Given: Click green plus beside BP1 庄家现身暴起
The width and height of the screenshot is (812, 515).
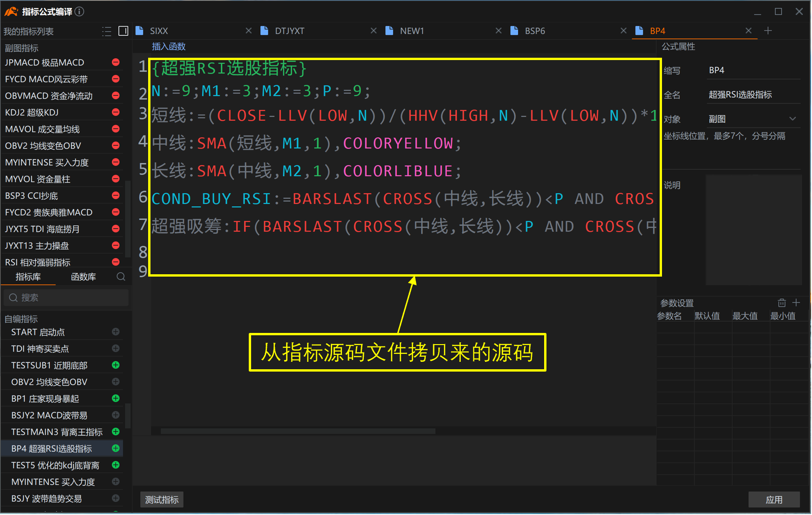Looking at the screenshot, I should tap(116, 399).
